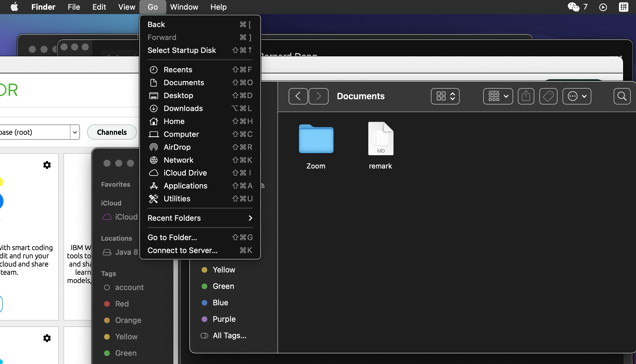Click the Search magnifier in Finder toolbar

[622, 96]
